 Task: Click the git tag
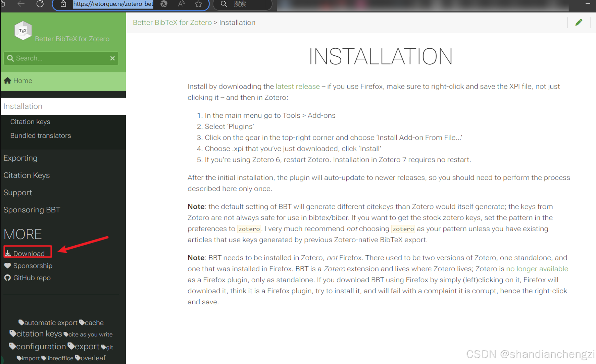click(x=107, y=347)
